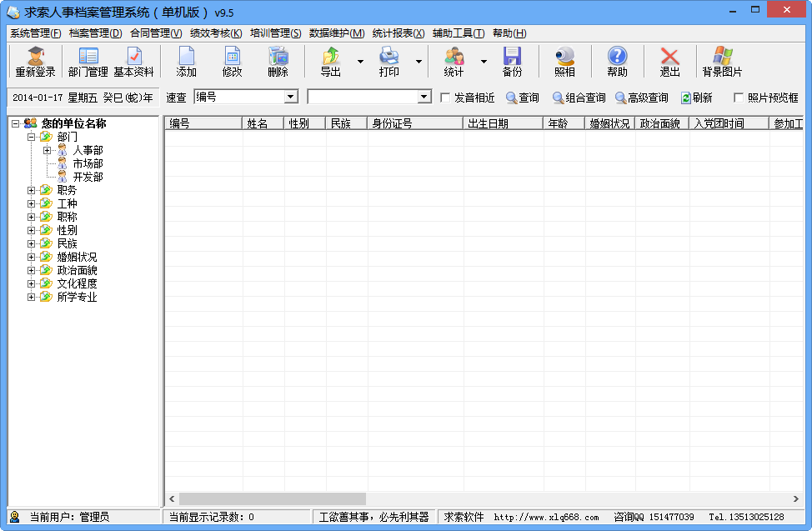Screen dimensions: 812x531
Task: Open the 档案管理(D) menu
Action: click(x=95, y=33)
